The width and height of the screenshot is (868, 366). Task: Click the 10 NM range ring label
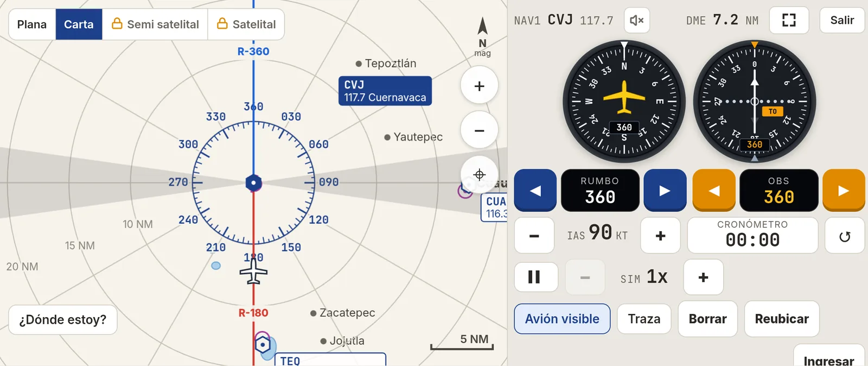(138, 224)
